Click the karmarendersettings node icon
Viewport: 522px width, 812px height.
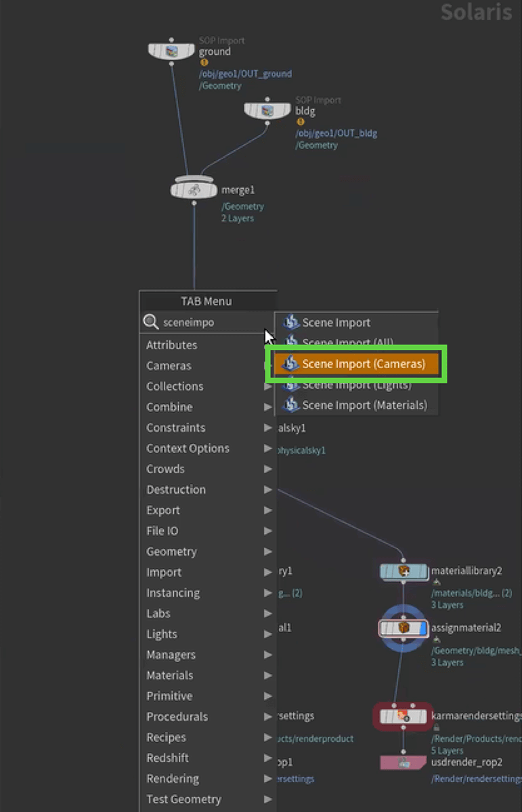[x=403, y=716]
